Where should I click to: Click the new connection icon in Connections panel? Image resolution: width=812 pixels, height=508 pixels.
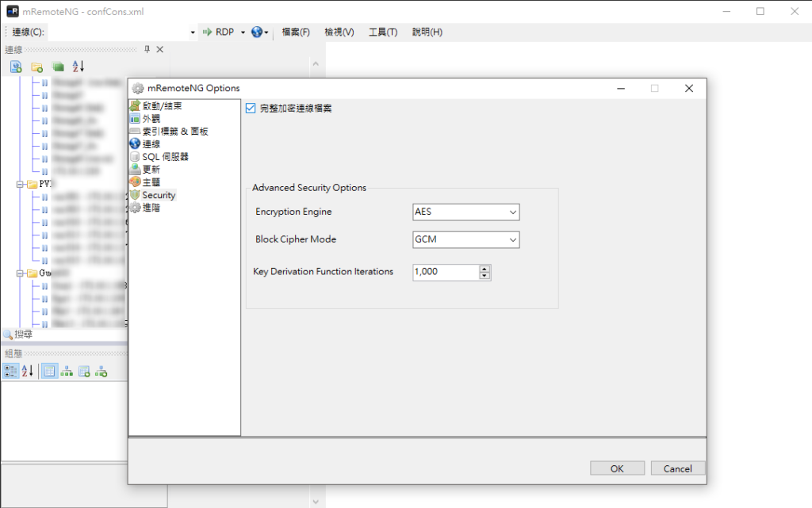(x=16, y=67)
